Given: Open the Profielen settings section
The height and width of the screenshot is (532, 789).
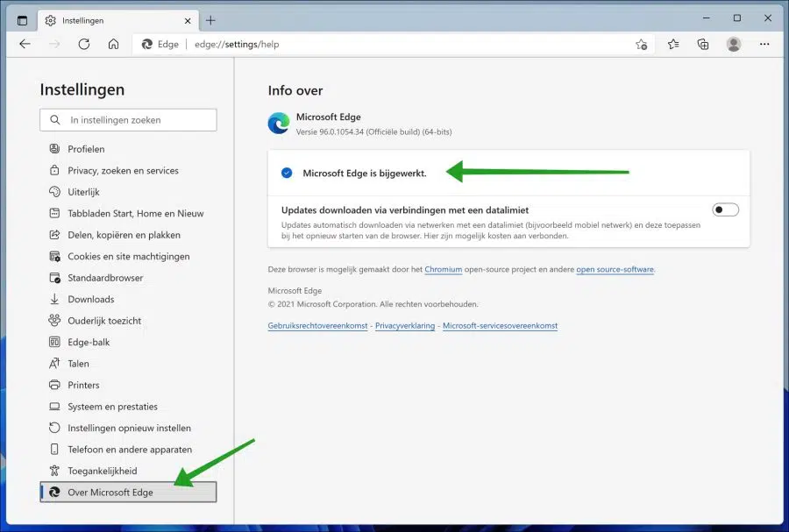Looking at the screenshot, I should pos(128,149).
